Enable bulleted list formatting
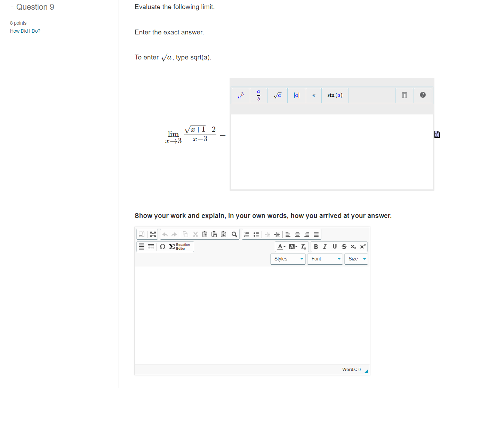Viewport: 504px width, 443px height. click(256, 234)
